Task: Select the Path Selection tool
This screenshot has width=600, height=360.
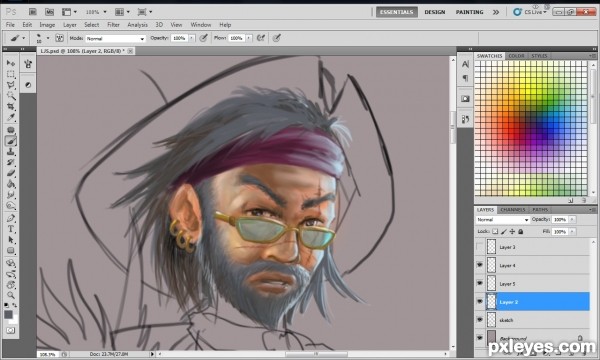Action: [x=11, y=240]
